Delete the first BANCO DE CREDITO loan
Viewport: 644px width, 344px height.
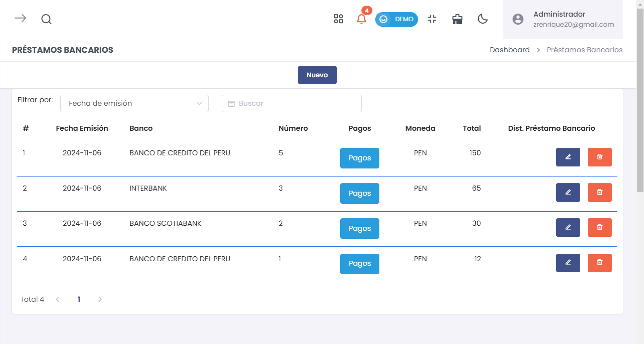tap(600, 157)
